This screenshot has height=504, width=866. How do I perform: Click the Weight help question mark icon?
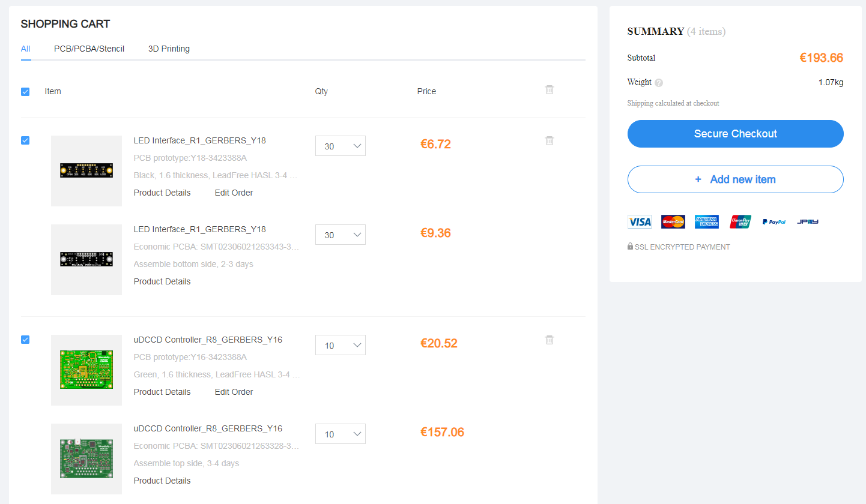click(659, 83)
